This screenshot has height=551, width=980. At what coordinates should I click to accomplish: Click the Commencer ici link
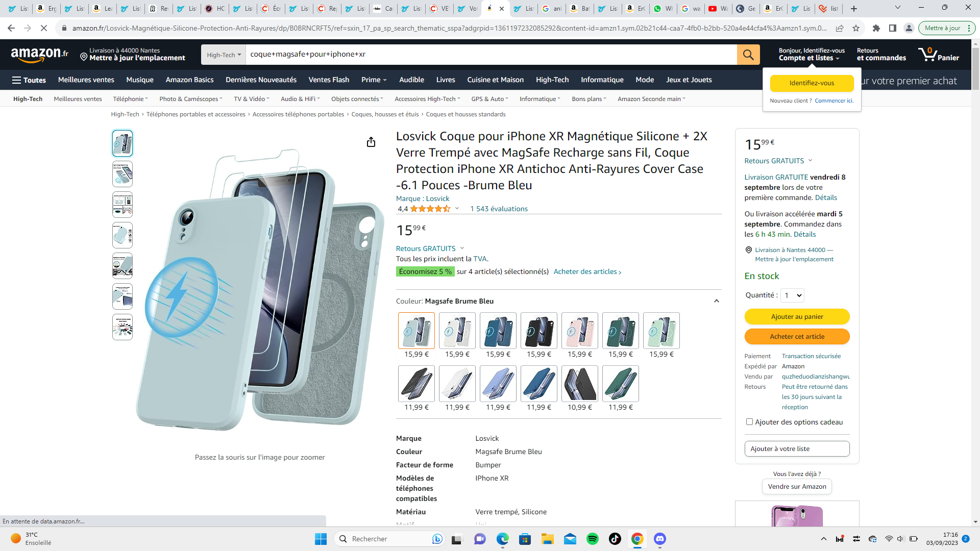(834, 101)
